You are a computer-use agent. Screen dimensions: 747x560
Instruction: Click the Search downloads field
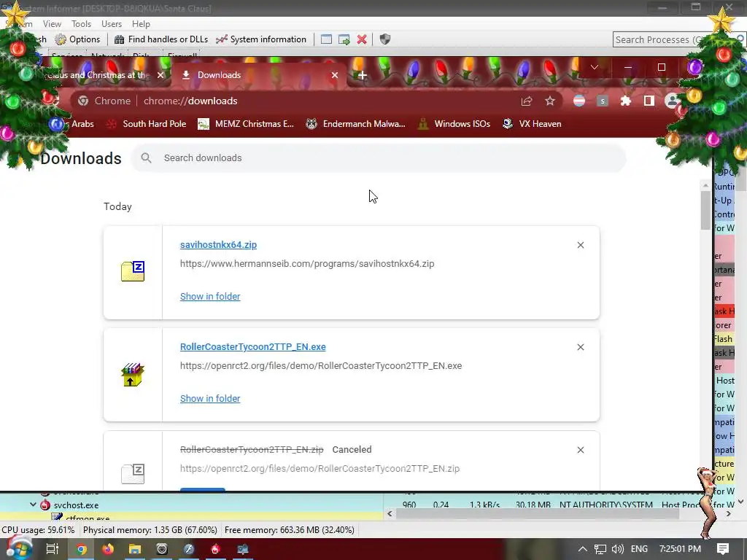379,158
